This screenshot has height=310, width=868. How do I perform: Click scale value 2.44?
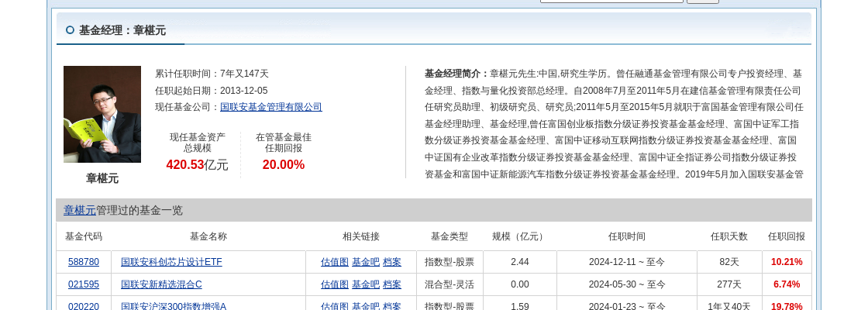click(520, 262)
